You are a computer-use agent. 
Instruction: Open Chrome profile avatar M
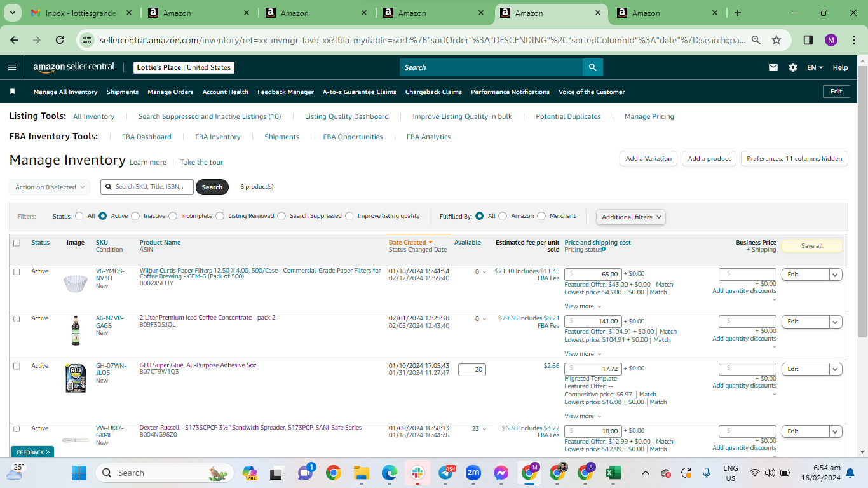coord(831,40)
